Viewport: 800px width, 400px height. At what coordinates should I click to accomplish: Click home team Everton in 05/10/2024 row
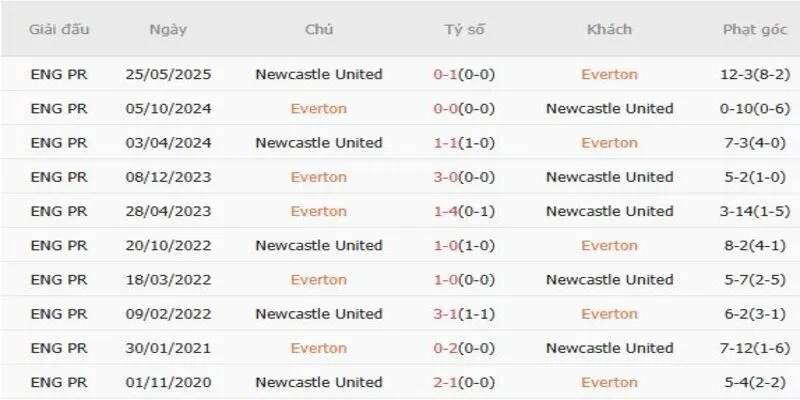[319, 108]
